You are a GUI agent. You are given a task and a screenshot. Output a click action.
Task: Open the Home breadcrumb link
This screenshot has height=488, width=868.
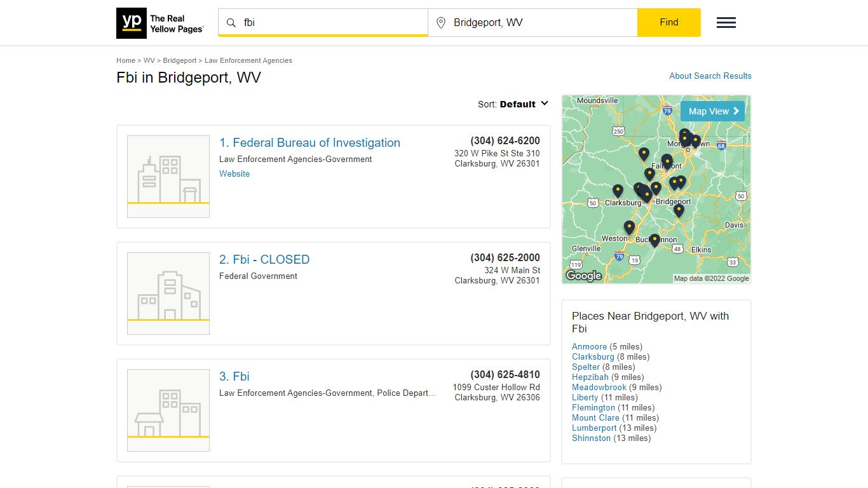(x=126, y=60)
